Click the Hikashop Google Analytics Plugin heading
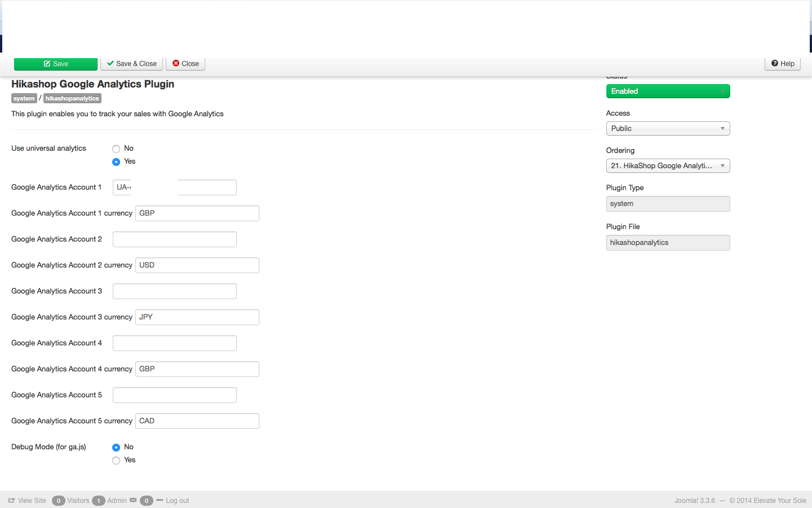 click(x=92, y=84)
